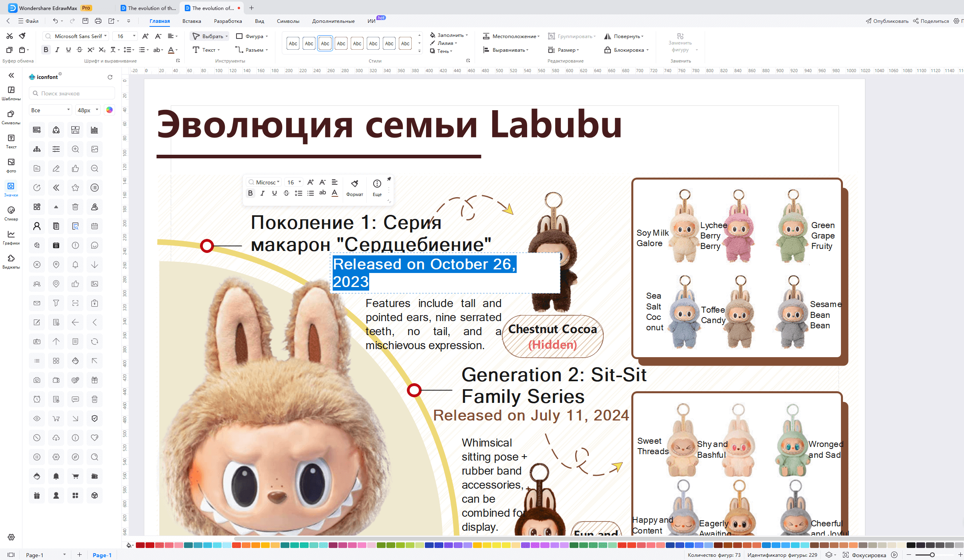Click the Текст tool button

[206, 50]
